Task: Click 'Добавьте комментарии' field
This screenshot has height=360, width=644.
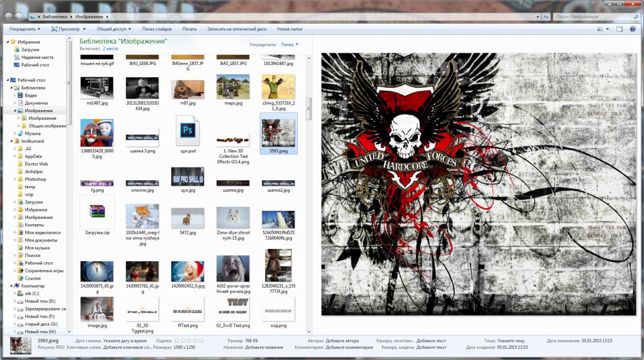Action: [x=349, y=347]
